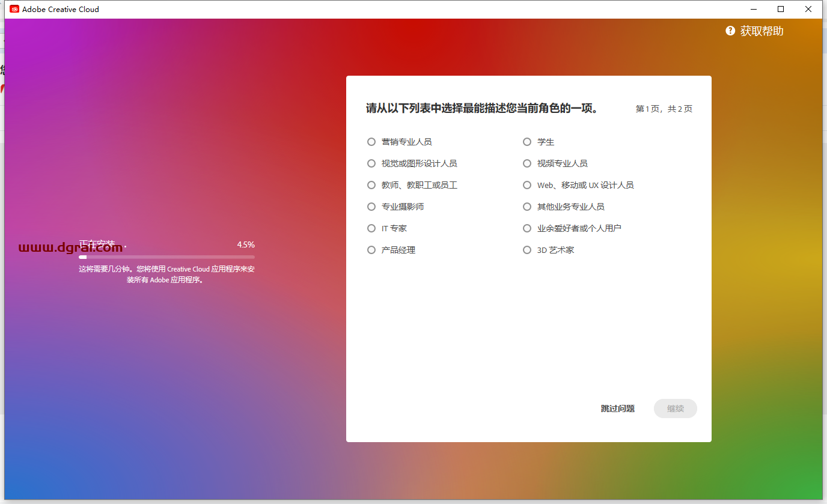
Task: Click the survey question heading text
Action: coord(482,109)
